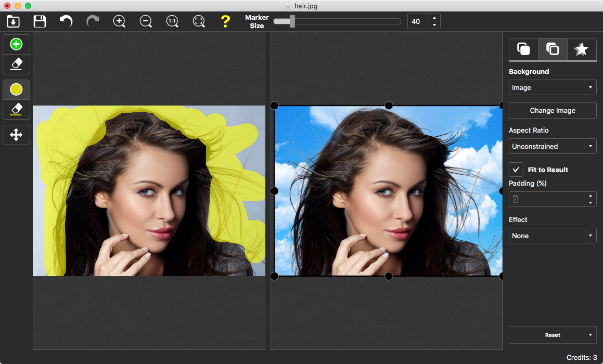Select the foreground eraser tool
This screenshot has width=603, height=364.
point(16,64)
